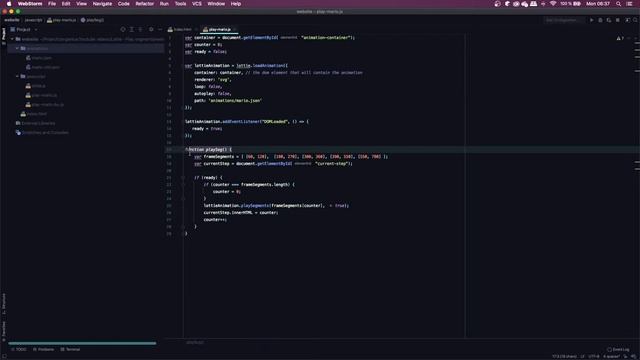Select the second mario JSON file
The width and height of the screenshot is (640, 360).
[x=43, y=67]
